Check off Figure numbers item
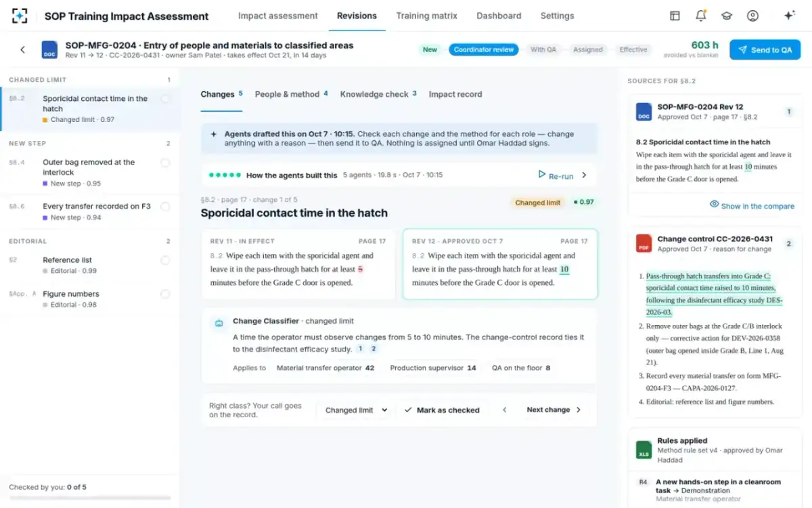The height and width of the screenshot is (508, 812). [165, 294]
